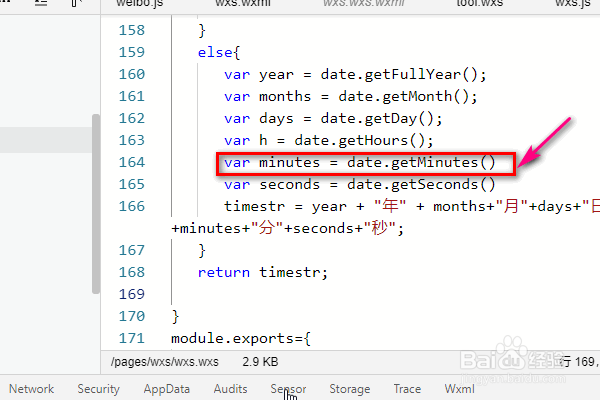
Task: Open the Wxml tab
Action: coord(459,389)
